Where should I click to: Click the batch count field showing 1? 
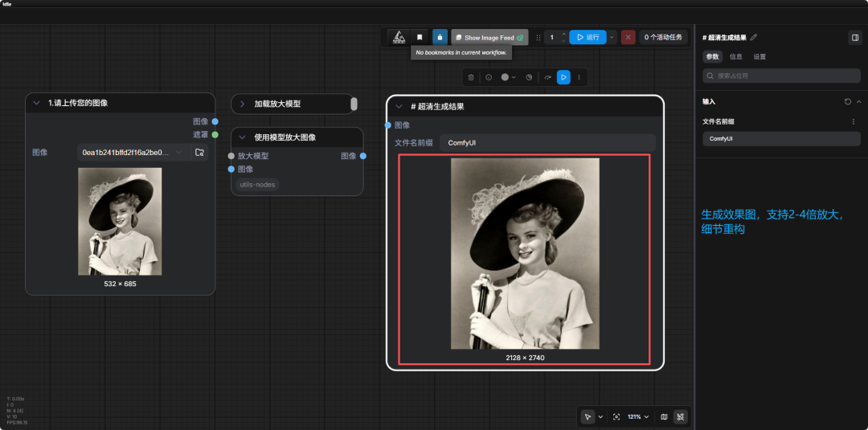(552, 37)
